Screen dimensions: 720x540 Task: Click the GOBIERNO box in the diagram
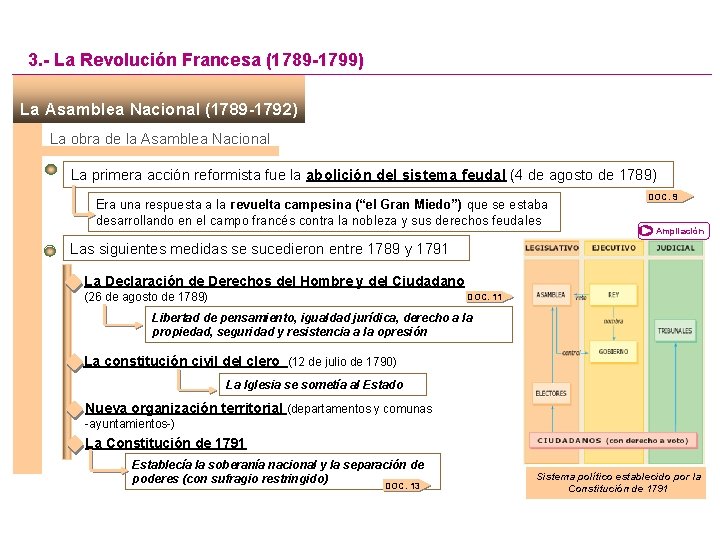pos(613,352)
